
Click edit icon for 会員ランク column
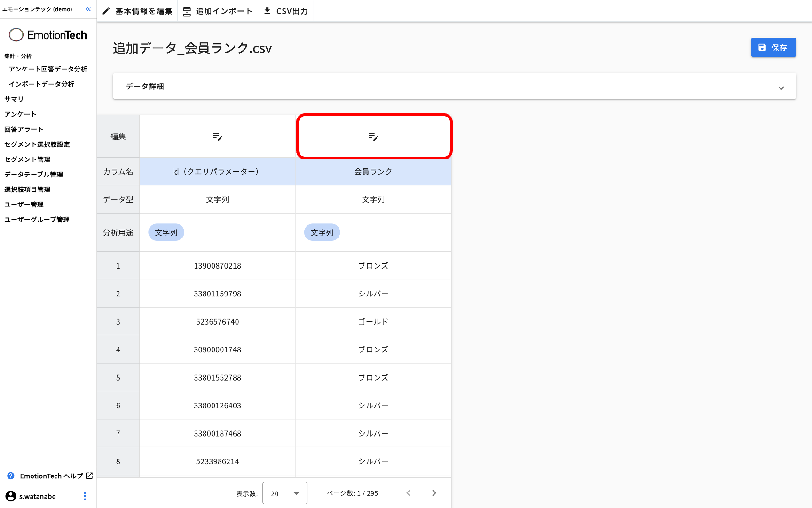373,136
